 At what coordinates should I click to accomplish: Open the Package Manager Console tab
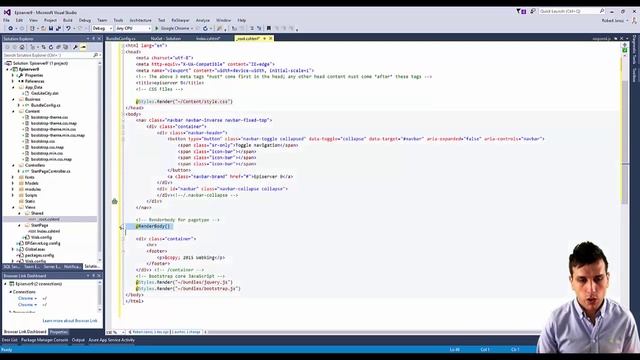[44, 340]
